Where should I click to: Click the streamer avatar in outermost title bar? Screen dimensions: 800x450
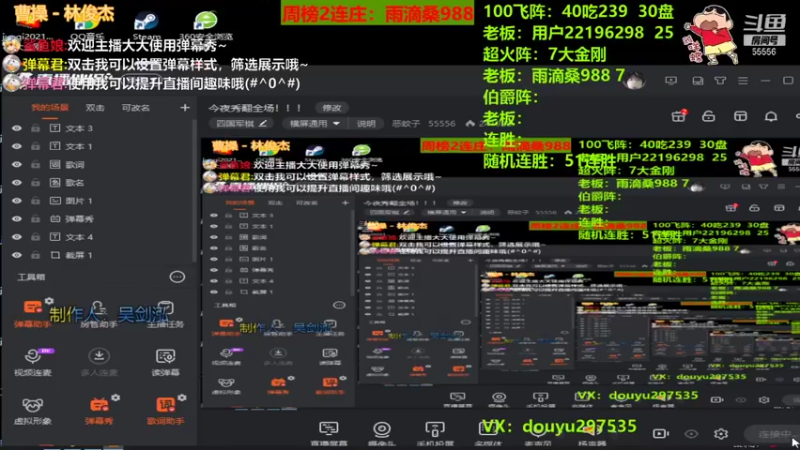(x=635, y=81)
